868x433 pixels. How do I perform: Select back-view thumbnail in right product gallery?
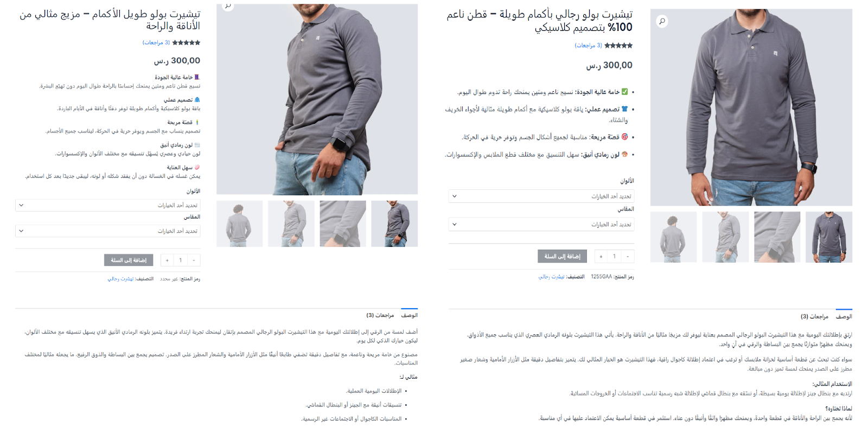click(673, 237)
